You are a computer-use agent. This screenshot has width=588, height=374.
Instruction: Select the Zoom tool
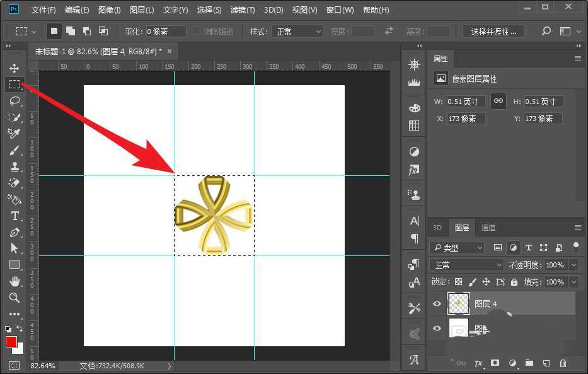pos(14,298)
